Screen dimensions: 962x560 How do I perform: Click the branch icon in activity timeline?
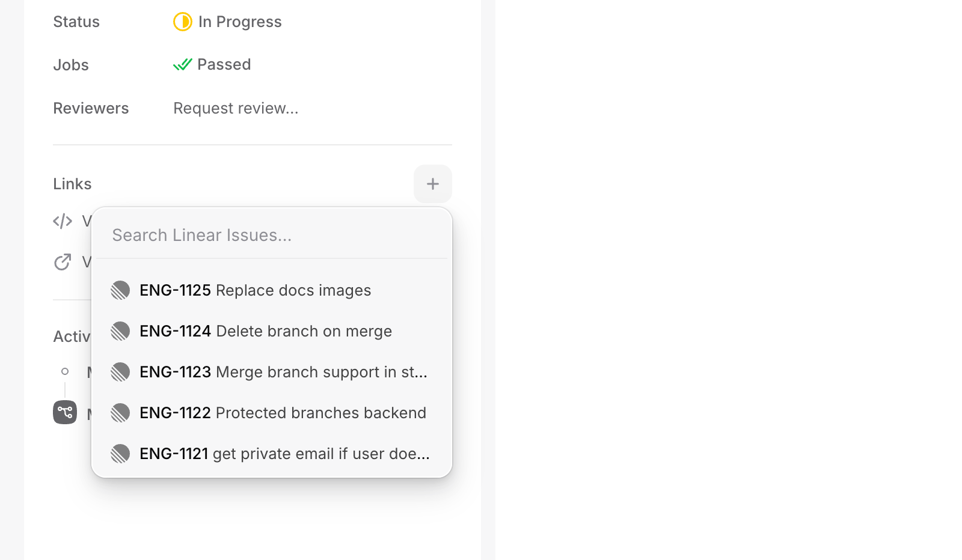point(65,412)
